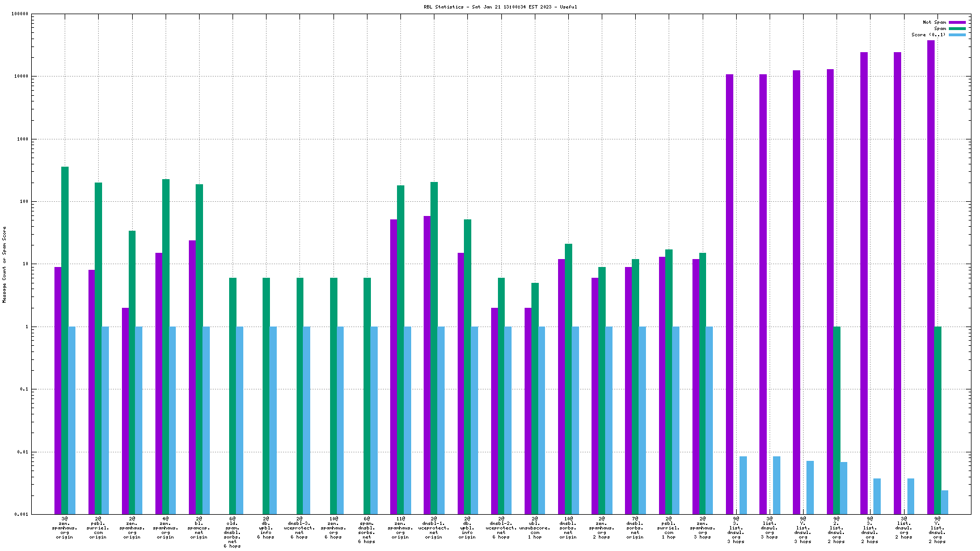Screen dimensions: 980x551
Task: Click the Not Spam legend text
Action: (934, 22)
